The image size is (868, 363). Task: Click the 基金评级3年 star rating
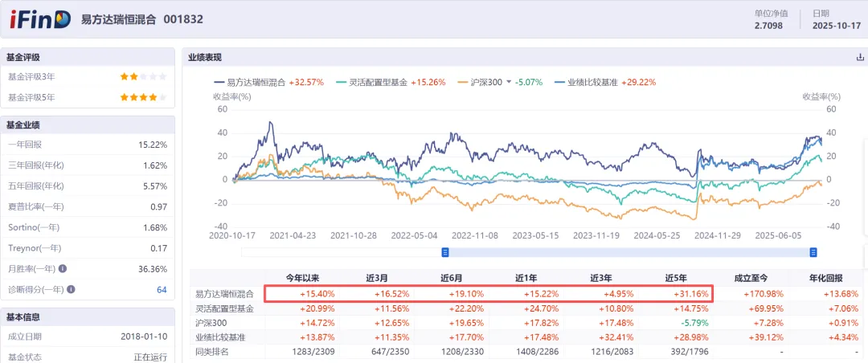(143, 77)
